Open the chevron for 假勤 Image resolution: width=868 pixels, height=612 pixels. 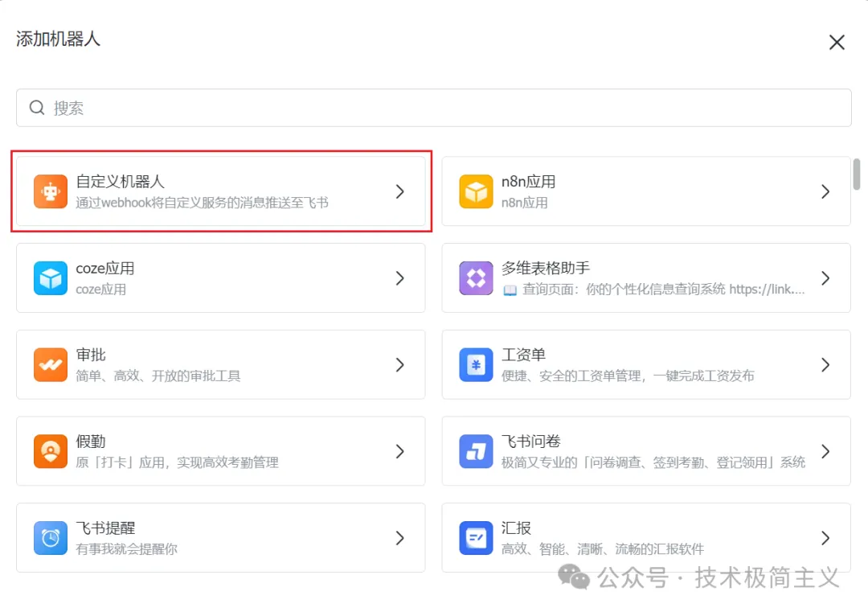click(x=399, y=451)
